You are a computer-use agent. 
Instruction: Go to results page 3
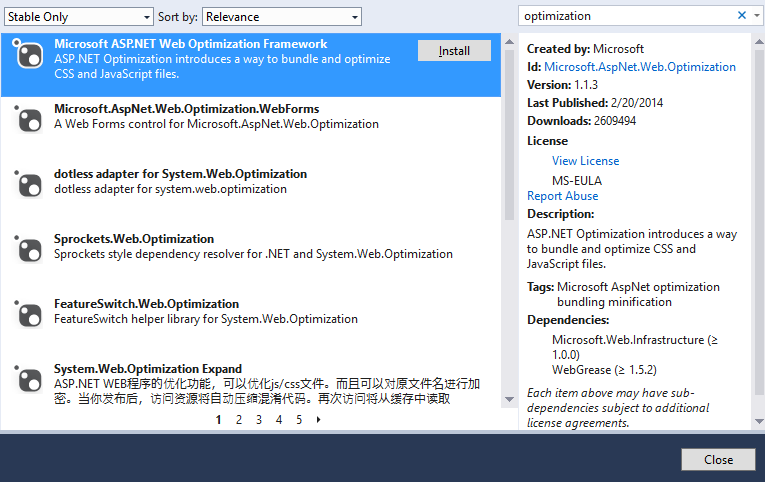pos(259,420)
